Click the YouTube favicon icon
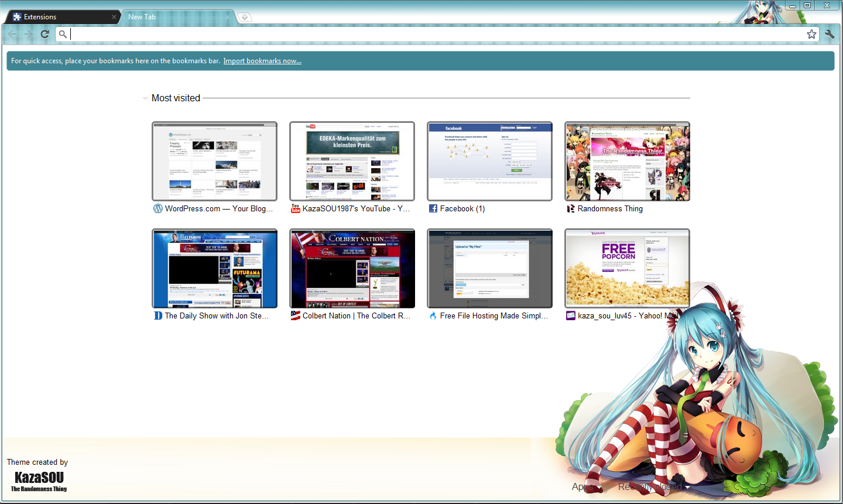843x504 pixels. coord(296,208)
